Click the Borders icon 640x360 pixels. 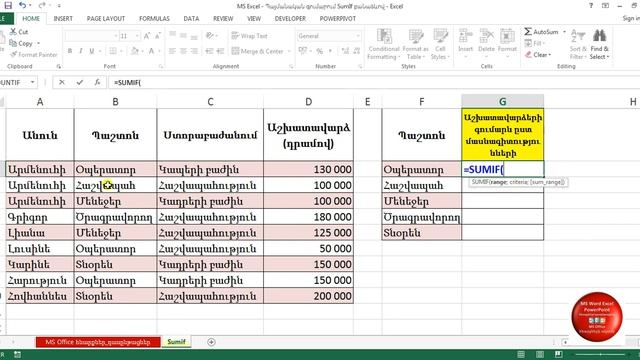click(x=113, y=51)
